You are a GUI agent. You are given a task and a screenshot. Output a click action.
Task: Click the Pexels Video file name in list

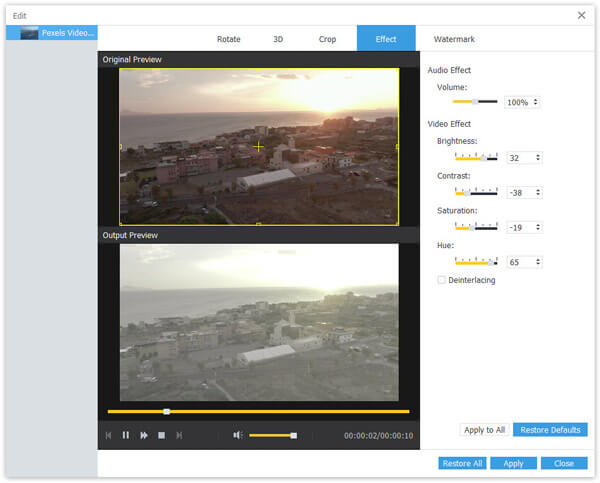click(68, 33)
